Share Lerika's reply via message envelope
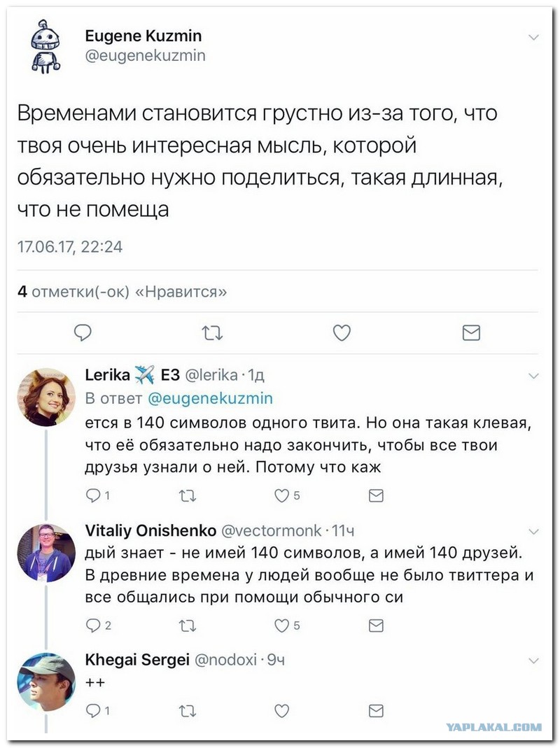 376,495
